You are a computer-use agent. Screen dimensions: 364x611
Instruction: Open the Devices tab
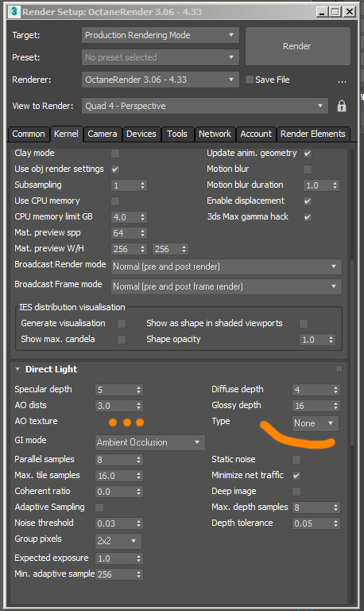click(141, 134)
